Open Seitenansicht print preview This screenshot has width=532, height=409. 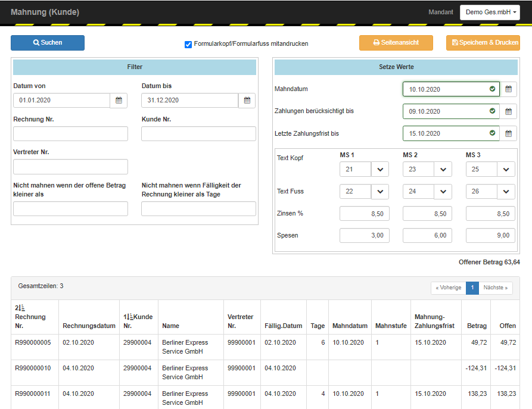(x=396, y=43)
